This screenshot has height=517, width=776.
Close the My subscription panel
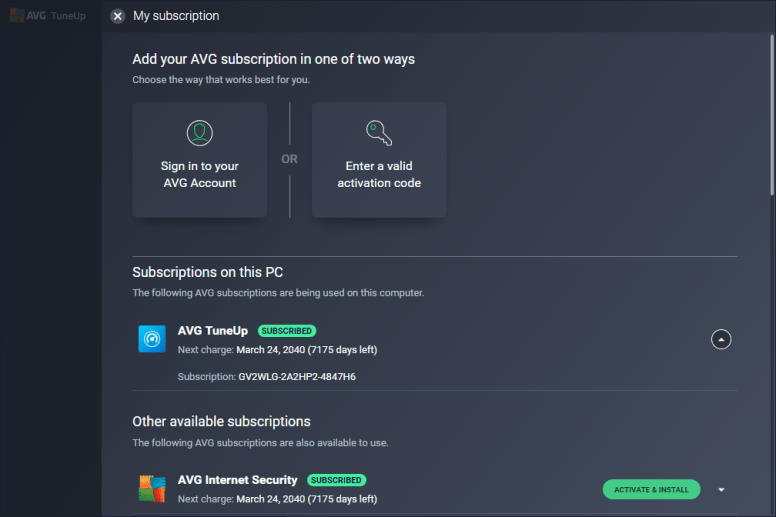(118, 16)
